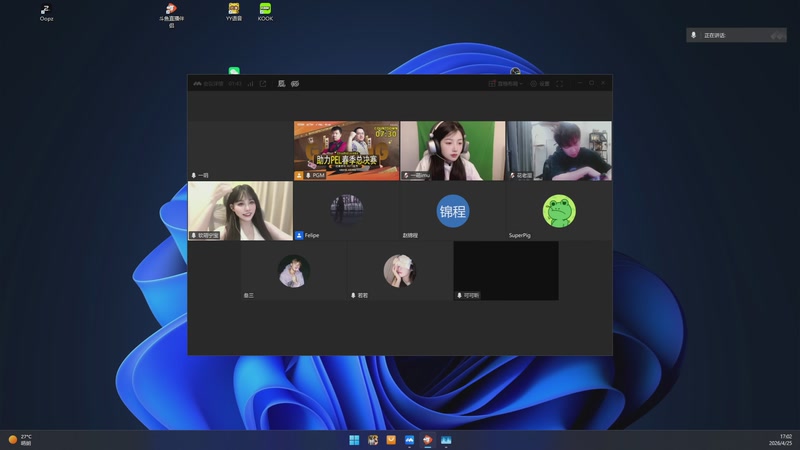Viewport: 800px width, 450px height.
Task: Switch to the Tencent Meeting taskbar icon
Action: pyautogui.click(x=409, y=440)
